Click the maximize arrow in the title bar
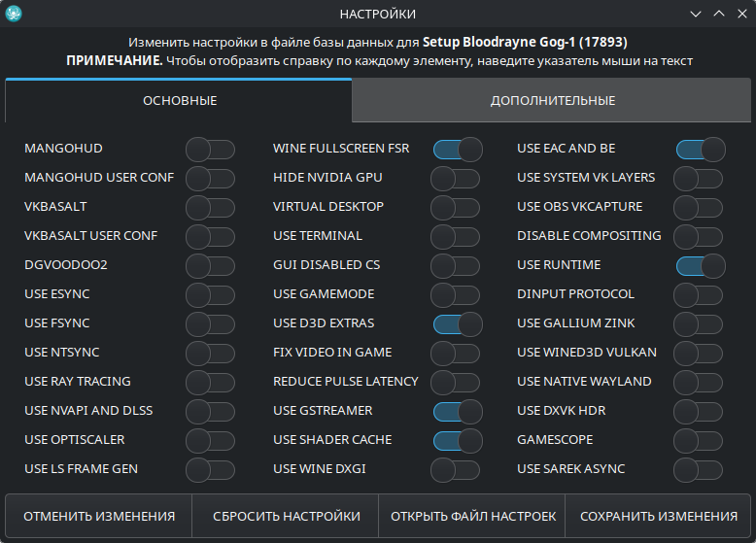Viewport: 756px width, 543px height. [719, 14]
